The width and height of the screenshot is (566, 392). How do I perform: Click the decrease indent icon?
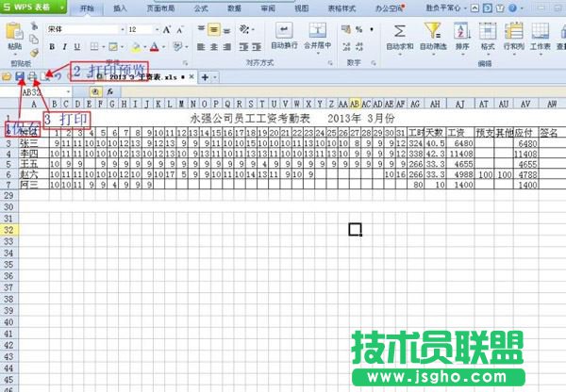click(243, 47)
